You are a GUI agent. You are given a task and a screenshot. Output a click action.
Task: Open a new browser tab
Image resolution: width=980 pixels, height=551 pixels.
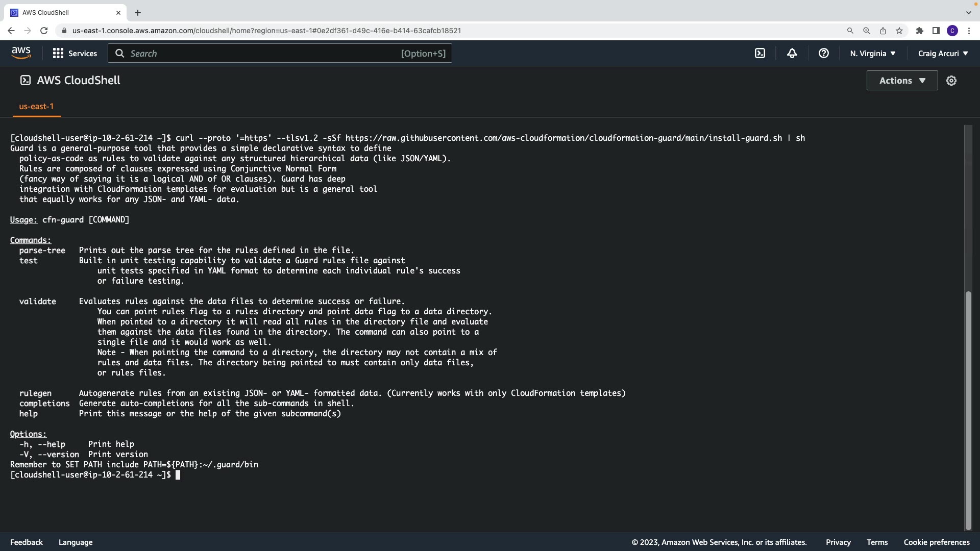point(137,13)
